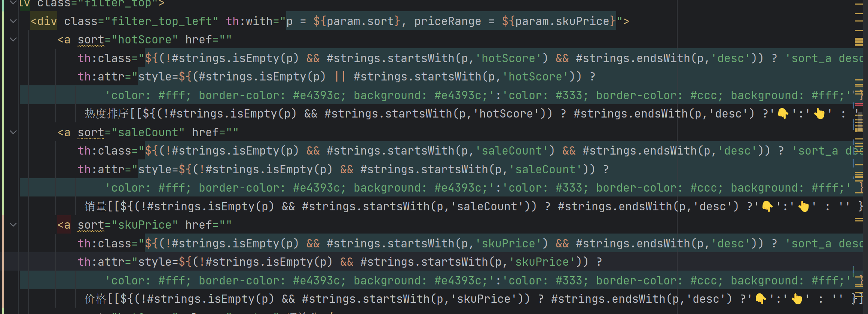This screenshot has width=868, height=314.
Task: Click href attribute on the skuPrice anchor line
Action: [198, 225]
